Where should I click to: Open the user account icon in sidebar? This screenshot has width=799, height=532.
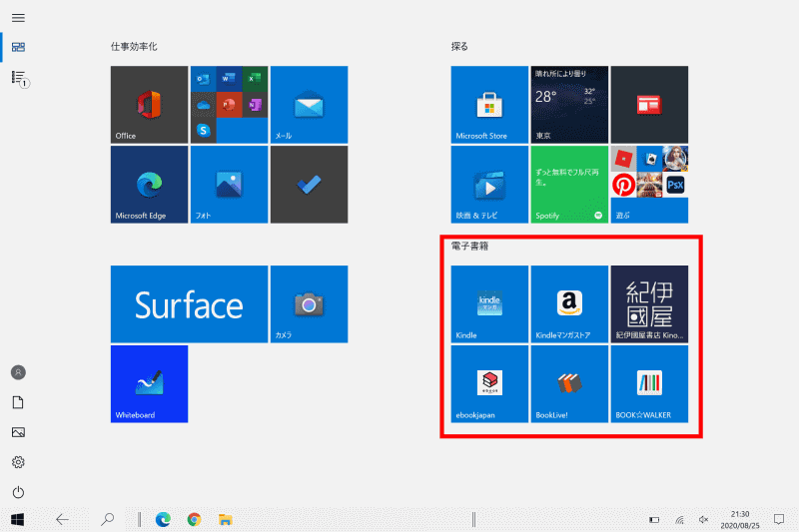pos(18,372)
